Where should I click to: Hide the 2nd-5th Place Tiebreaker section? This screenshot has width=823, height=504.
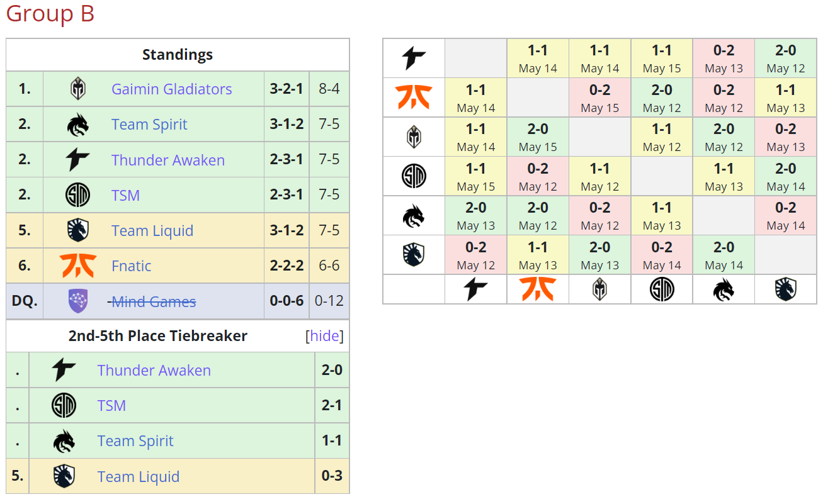click(324, 336)
